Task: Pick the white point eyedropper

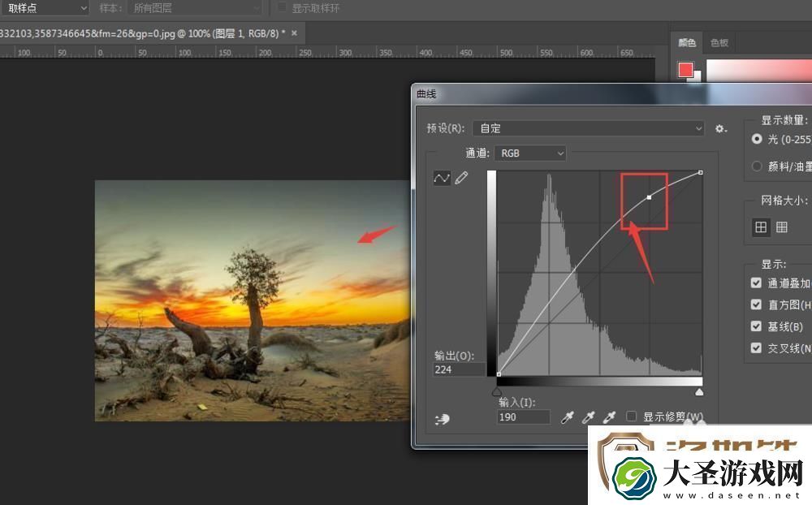Action: click(x=609, y=417)
